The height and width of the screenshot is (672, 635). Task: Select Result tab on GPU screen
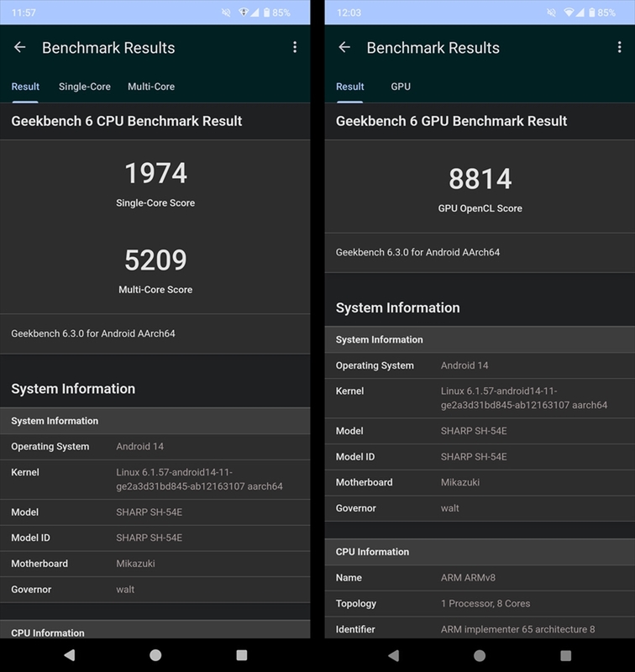click(350, 87)
